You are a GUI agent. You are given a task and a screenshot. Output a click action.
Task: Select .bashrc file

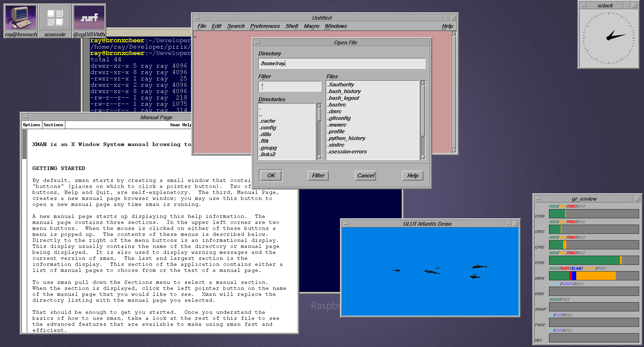point(372,105)
